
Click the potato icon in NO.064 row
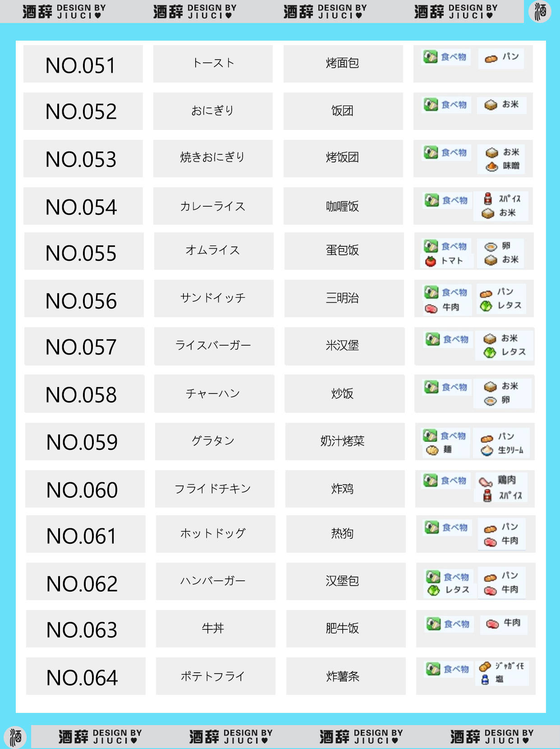tap(485, 666)
